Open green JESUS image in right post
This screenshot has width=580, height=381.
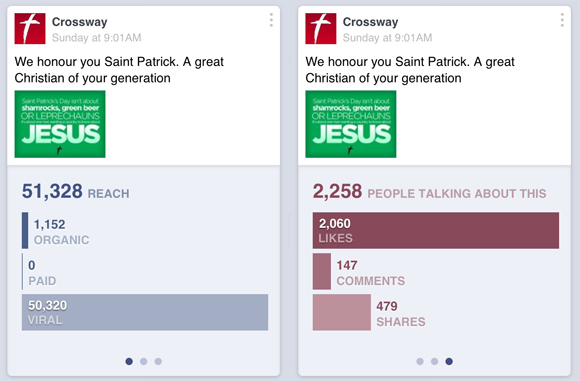coord(351,124)
